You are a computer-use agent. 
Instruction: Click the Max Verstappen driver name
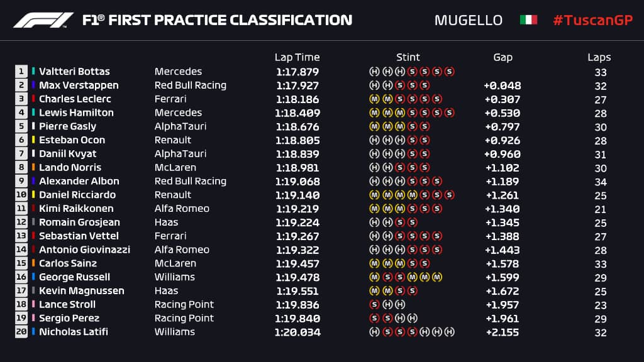(79, 85)
